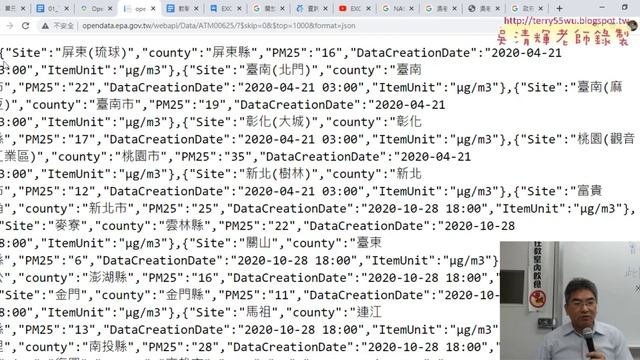Close the active 'ope' JSON tab

(153, 8)
